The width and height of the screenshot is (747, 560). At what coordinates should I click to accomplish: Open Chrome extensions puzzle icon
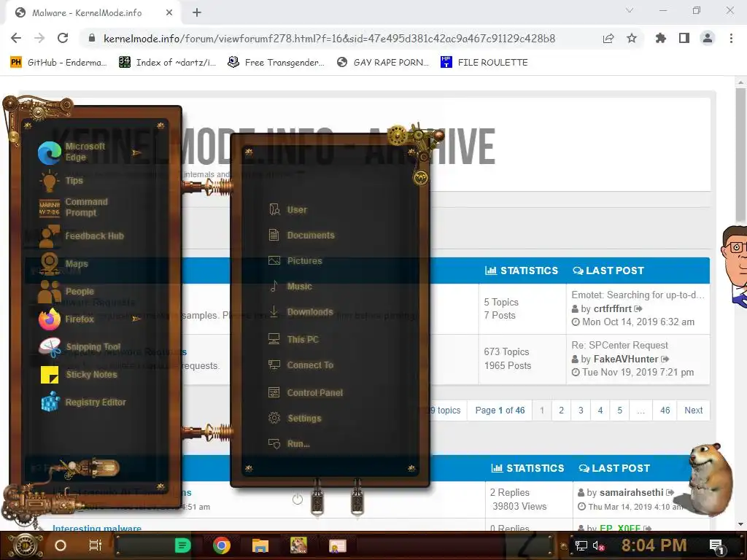tap(660, 38)
